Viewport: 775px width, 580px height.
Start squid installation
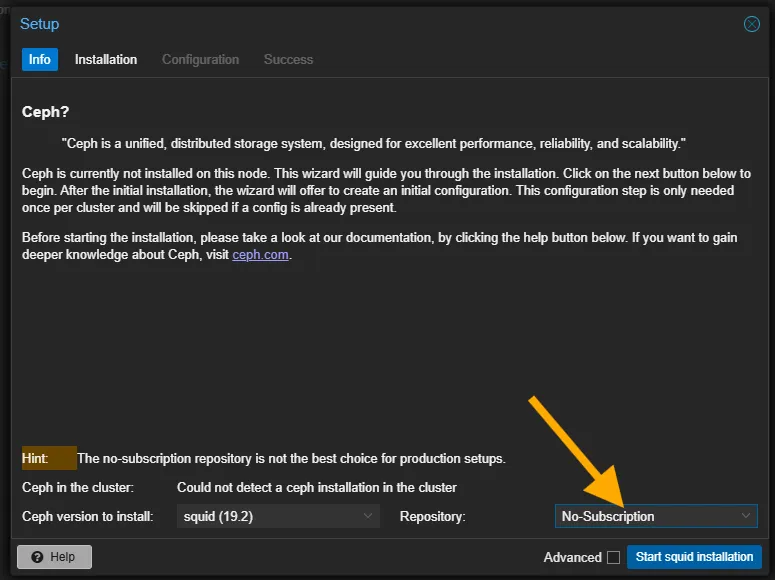pyautogui.click(x=694, y=557)
